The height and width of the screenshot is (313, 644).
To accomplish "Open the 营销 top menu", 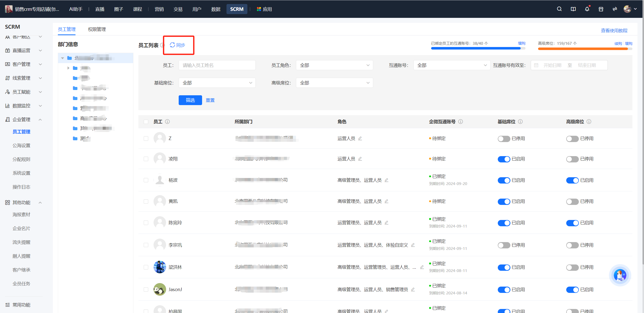I will (159, 9).
